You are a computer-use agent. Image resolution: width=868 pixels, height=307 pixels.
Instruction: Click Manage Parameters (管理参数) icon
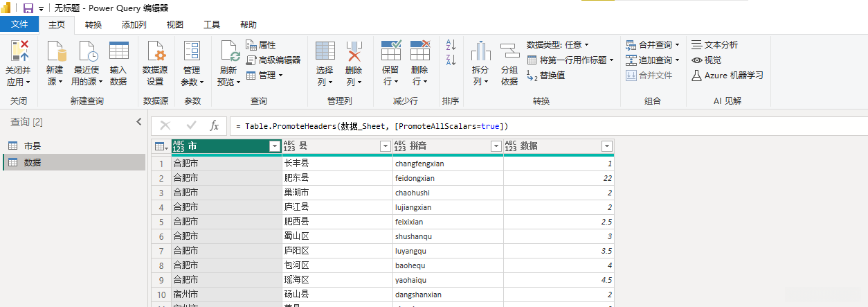tap(192, 51)
